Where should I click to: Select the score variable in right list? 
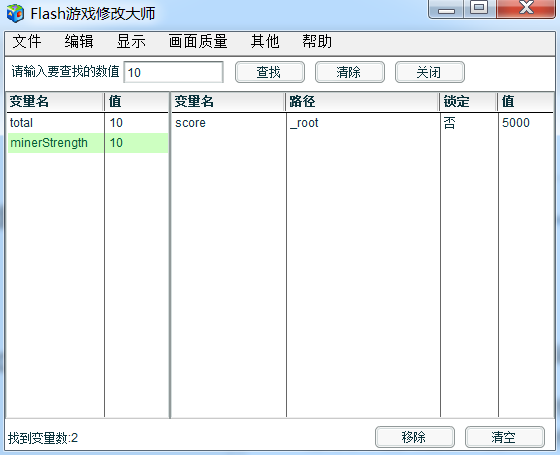(190, 123)
